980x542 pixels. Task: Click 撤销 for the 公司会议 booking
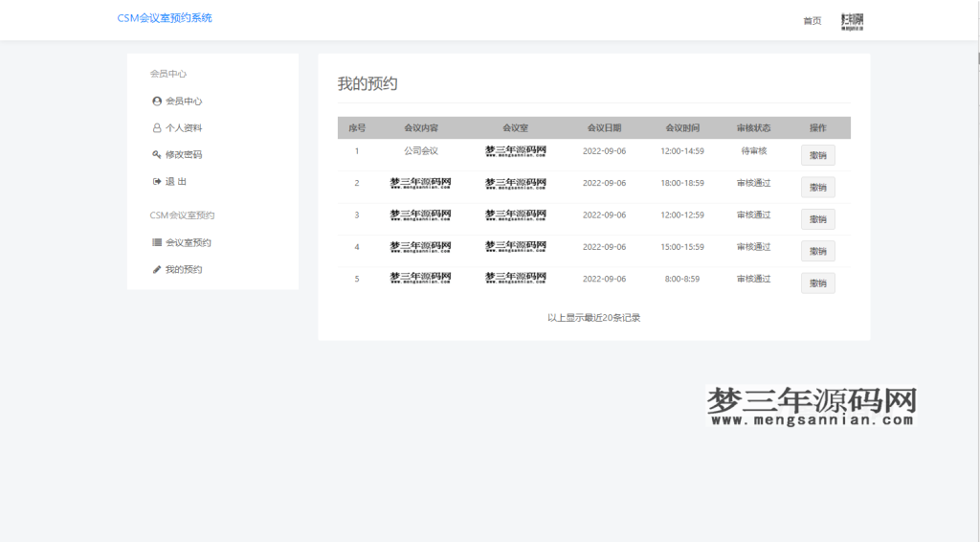817,156
